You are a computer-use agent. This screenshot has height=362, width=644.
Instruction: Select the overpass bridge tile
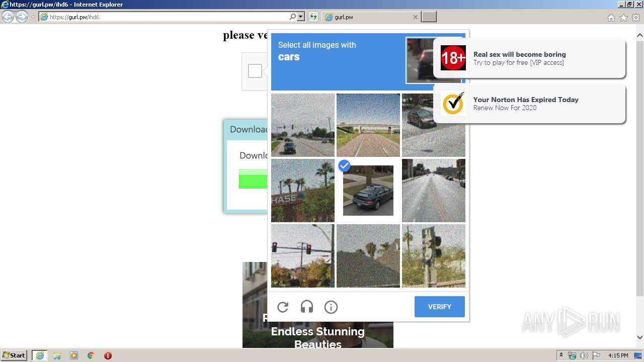(x=368, y=125)
